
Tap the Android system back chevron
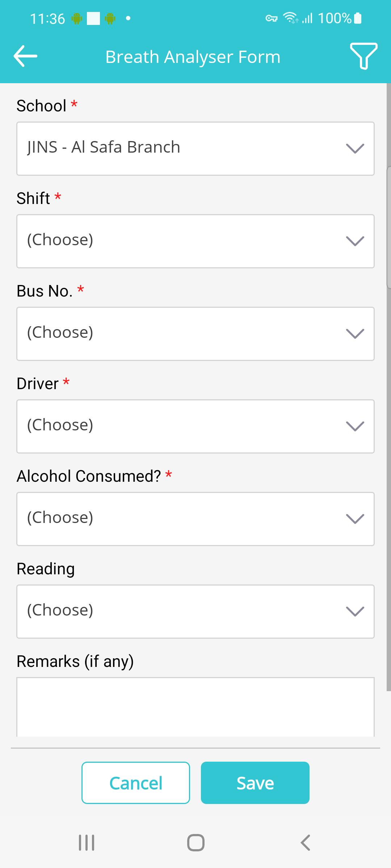[305, 843]
